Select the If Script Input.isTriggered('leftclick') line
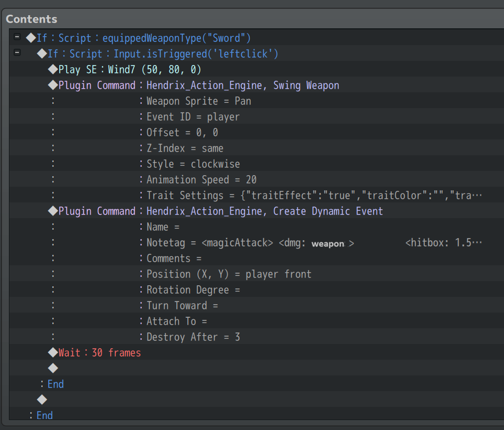The image size is (504, 430). pyautogui.click(x=256, y=53)
